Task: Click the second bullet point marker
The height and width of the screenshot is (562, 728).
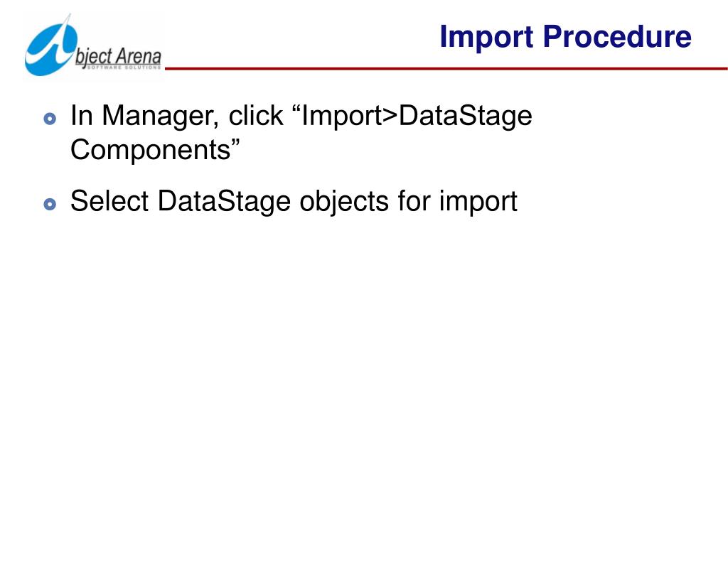Action: click(50, 204)
